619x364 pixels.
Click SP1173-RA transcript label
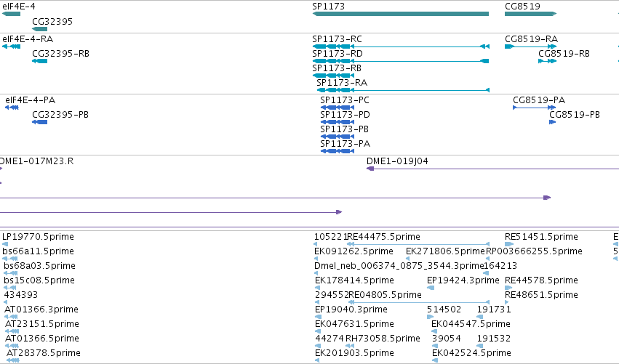(342, 83)
